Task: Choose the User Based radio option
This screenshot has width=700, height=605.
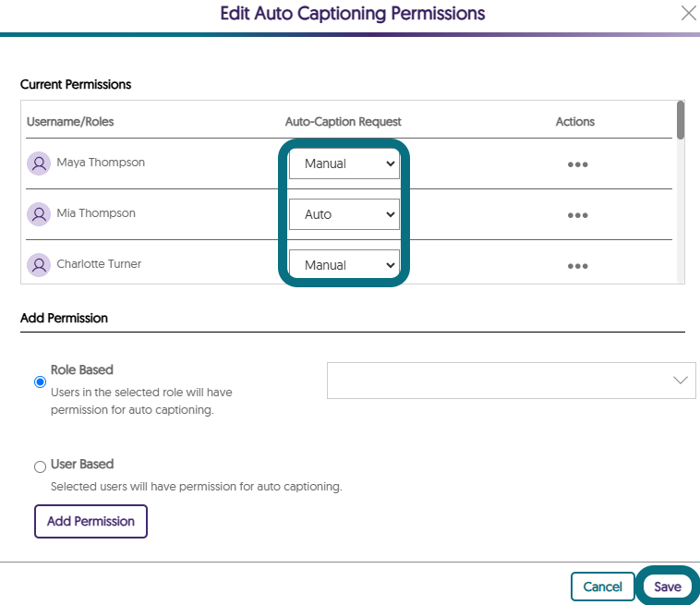Action: [x=41, y=466]
